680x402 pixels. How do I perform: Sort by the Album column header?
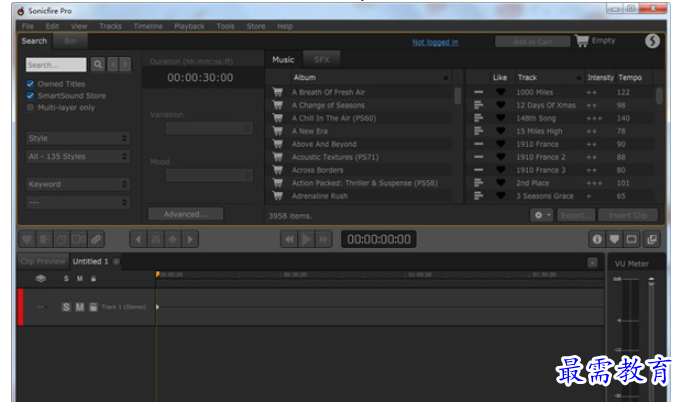click(371, 78)
